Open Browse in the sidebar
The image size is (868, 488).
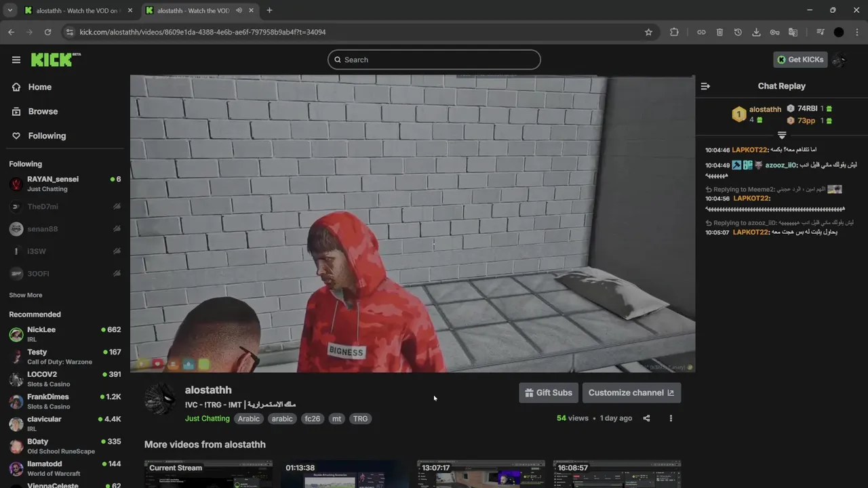pyautogui.click(x=43, y=111)
